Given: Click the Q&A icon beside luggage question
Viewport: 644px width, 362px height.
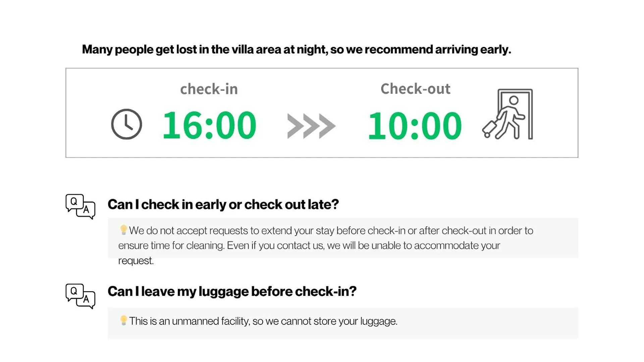Looking at the screenshot, I should 80,296.
